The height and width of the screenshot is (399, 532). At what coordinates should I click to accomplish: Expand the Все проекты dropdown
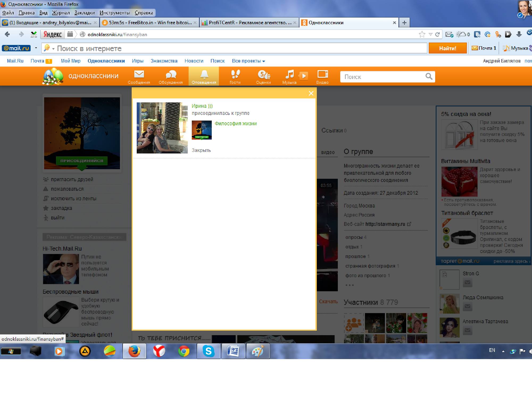tap(248, 61)
